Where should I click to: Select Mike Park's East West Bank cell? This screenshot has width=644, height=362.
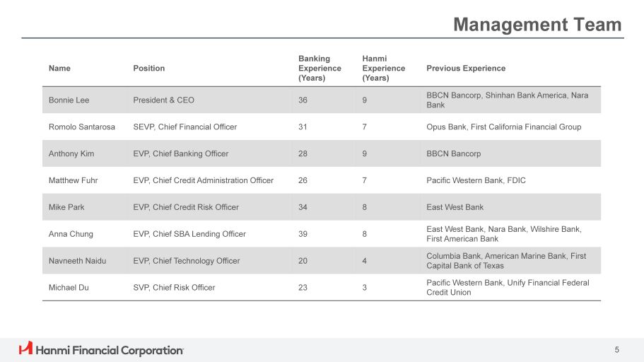tap(455, 208)
